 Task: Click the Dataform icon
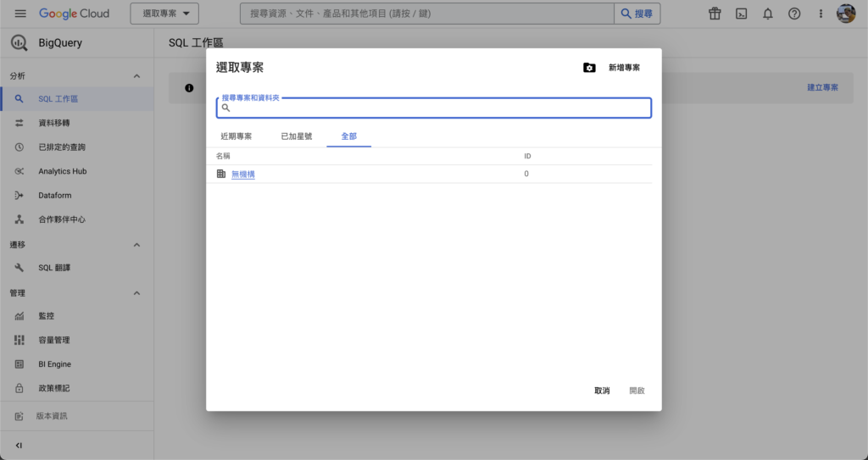19,196
